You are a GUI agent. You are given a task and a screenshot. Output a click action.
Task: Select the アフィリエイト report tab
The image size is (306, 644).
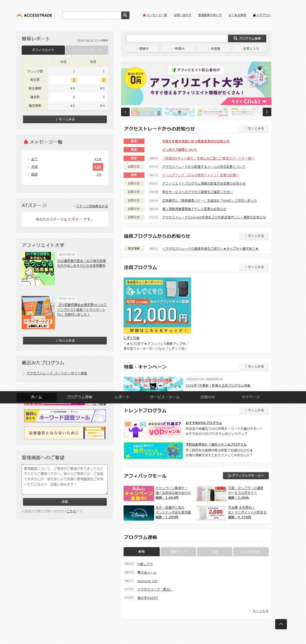(43, 50)
